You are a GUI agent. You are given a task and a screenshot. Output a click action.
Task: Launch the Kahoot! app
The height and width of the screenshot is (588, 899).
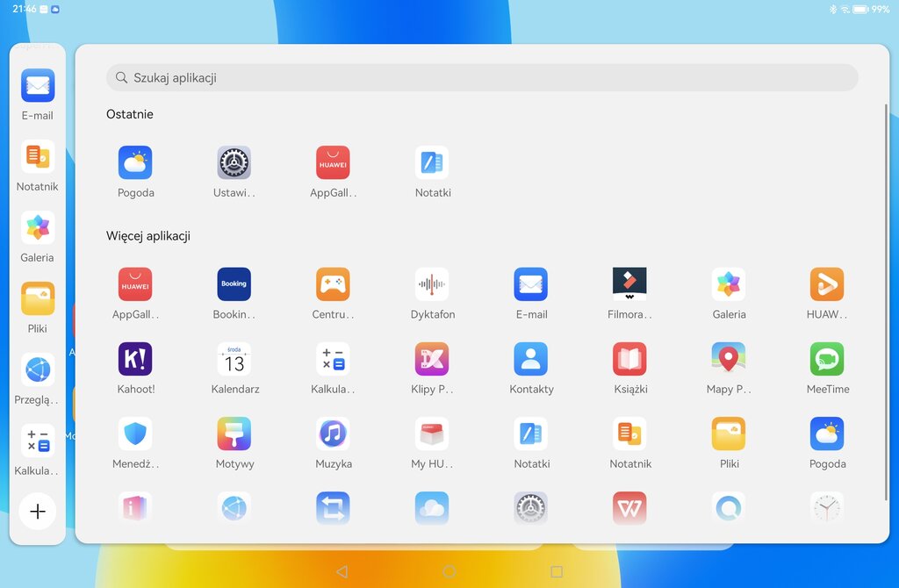click(x=135, y=359)
